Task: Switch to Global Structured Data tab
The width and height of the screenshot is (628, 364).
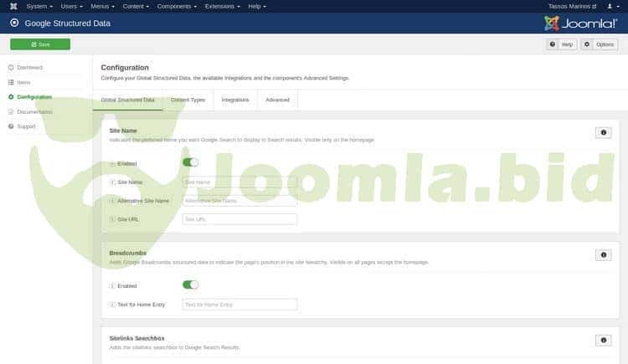Action: (x=128, y=100)
